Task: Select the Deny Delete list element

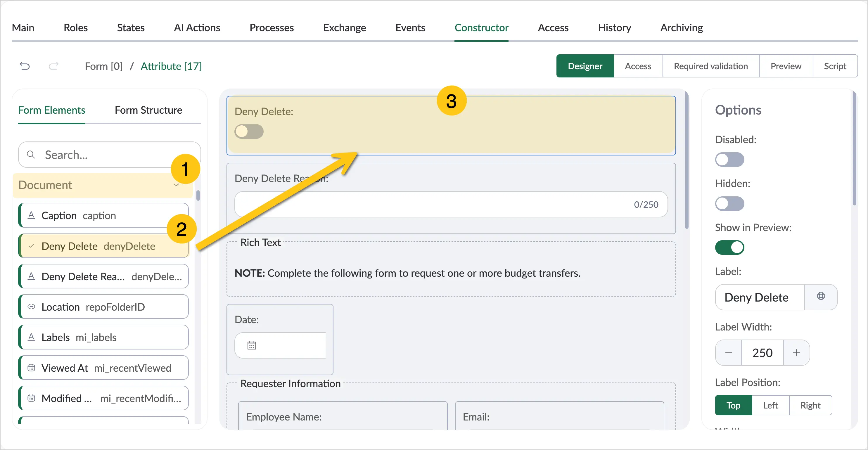Action: click(x=103, y=246)
